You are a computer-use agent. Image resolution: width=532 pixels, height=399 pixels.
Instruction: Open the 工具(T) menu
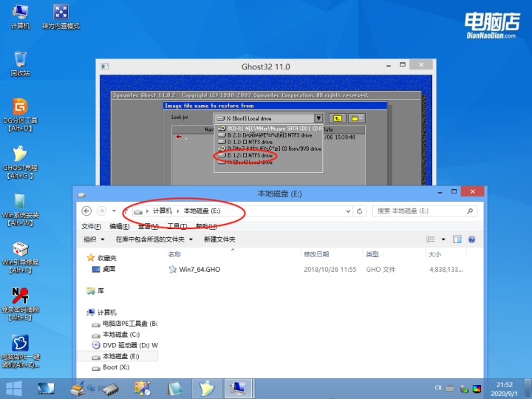[177, 226]
